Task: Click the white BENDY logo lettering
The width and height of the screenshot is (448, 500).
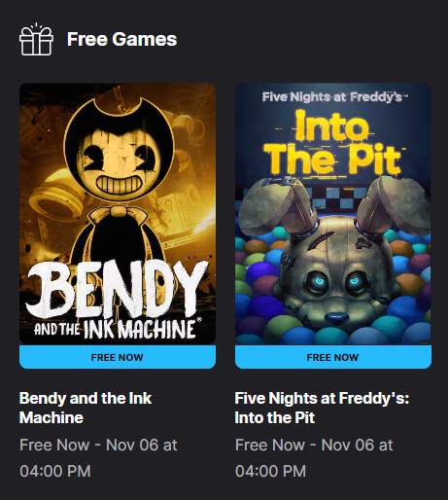Action: click(x=117, y=289)
